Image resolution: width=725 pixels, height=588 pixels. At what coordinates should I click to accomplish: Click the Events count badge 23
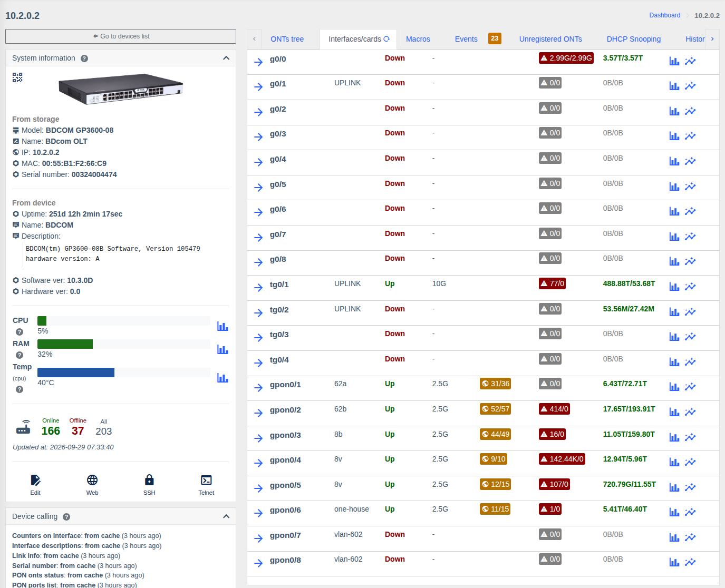[x=495, y=38]
